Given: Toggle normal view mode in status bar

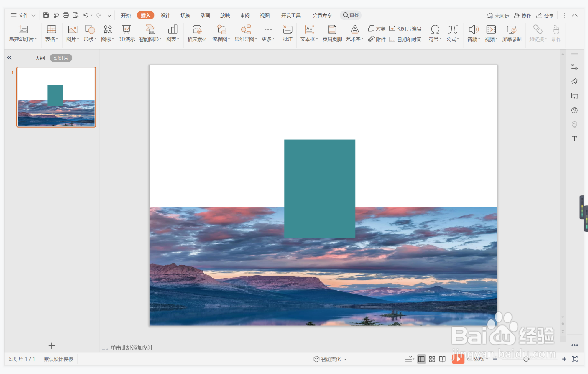Looking at the screenshot, I should coord(421,359).
